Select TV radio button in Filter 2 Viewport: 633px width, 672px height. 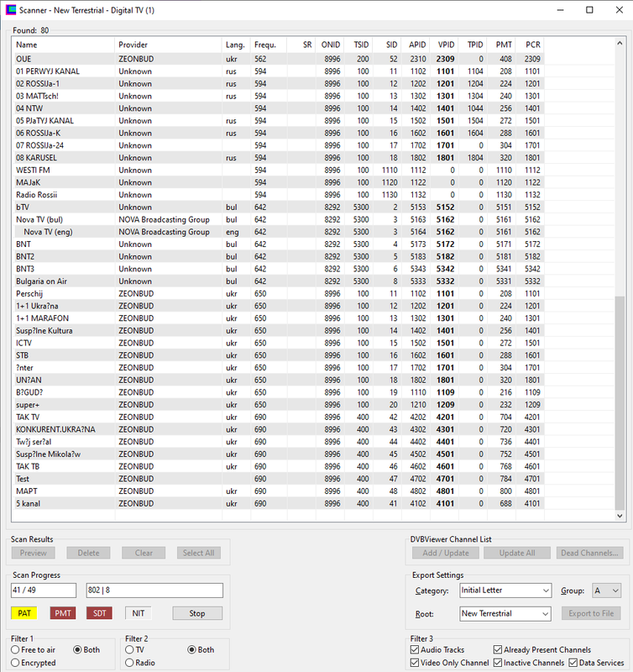[x=135, y=649]
